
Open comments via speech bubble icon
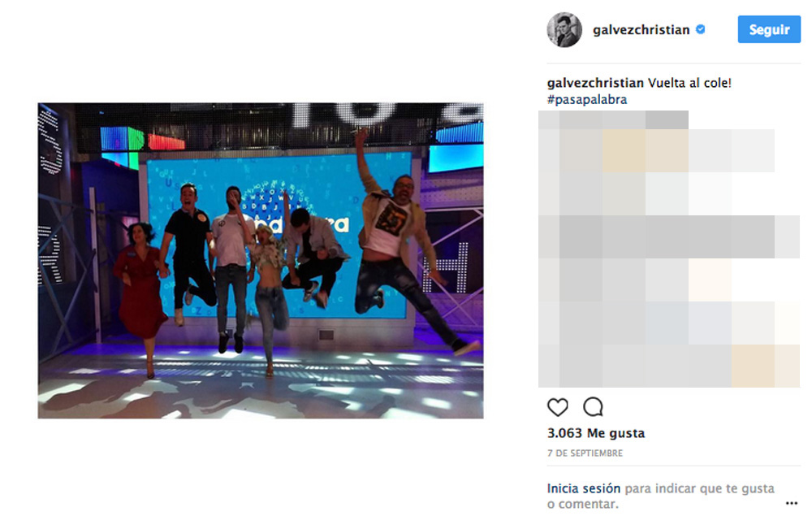[x=593, y=407]
